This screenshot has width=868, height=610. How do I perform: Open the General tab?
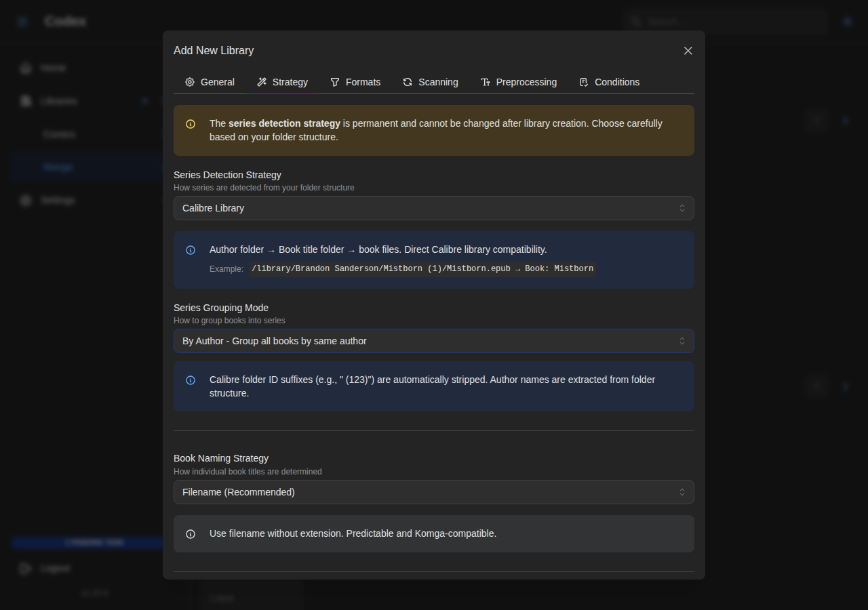(210, 82)
